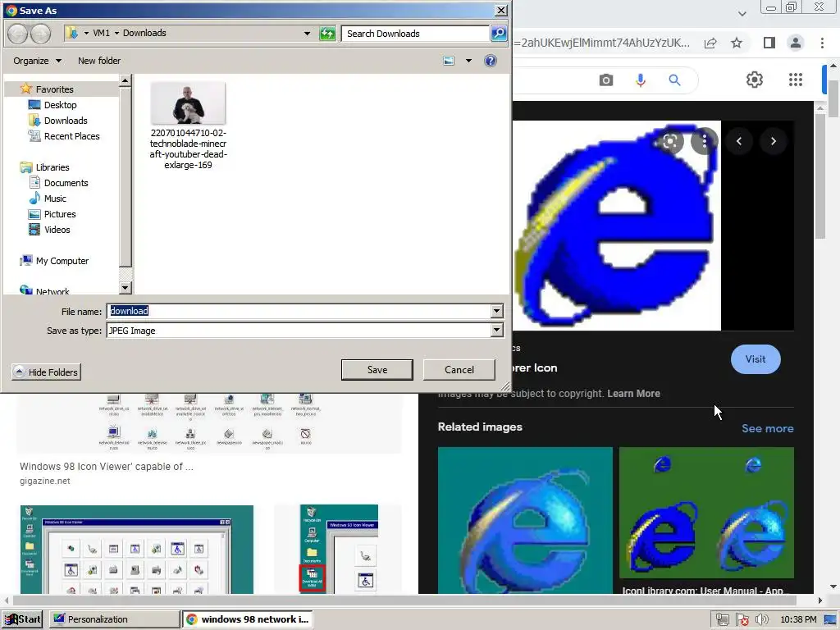Open the Help question mark icon

point(491,61)
